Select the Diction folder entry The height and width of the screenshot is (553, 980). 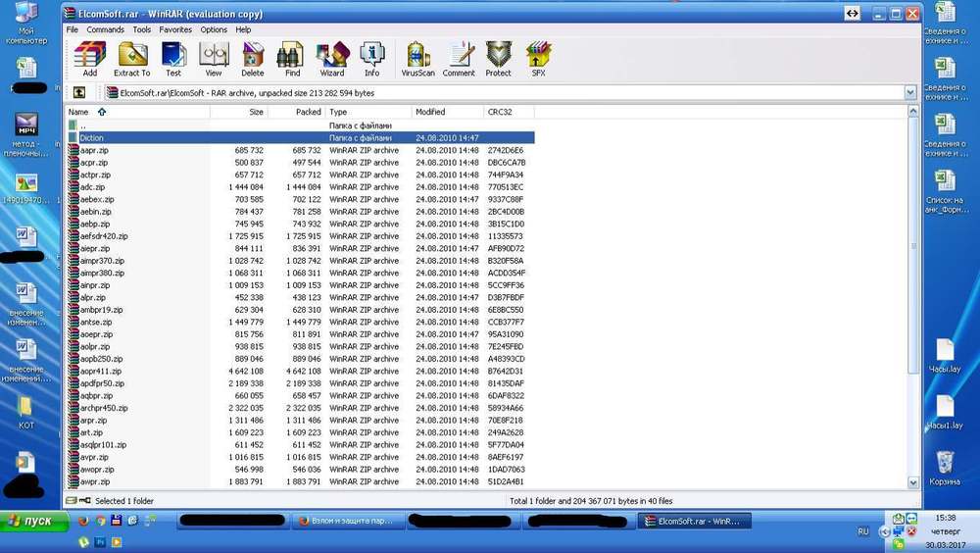click(x=91, y=138)
